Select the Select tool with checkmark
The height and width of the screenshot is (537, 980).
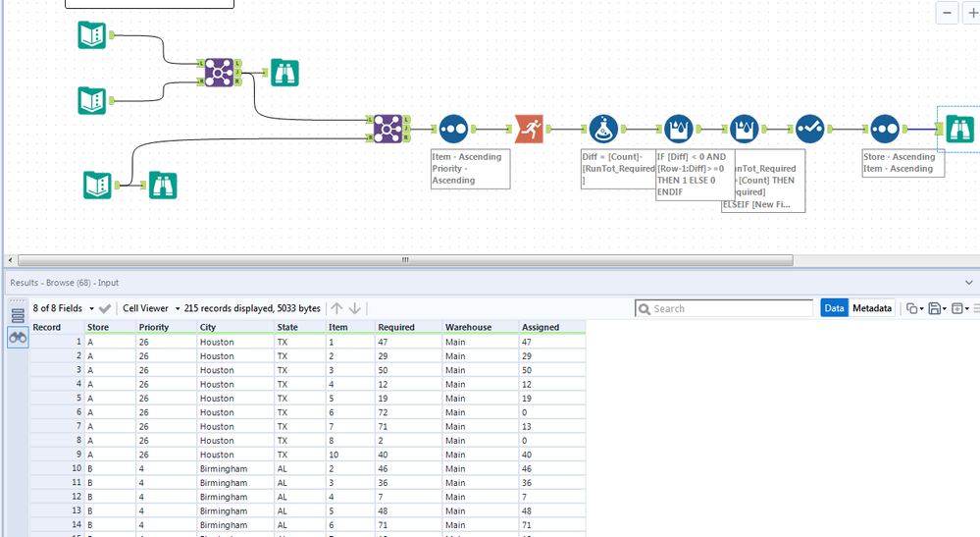click(x=809, y=129)
